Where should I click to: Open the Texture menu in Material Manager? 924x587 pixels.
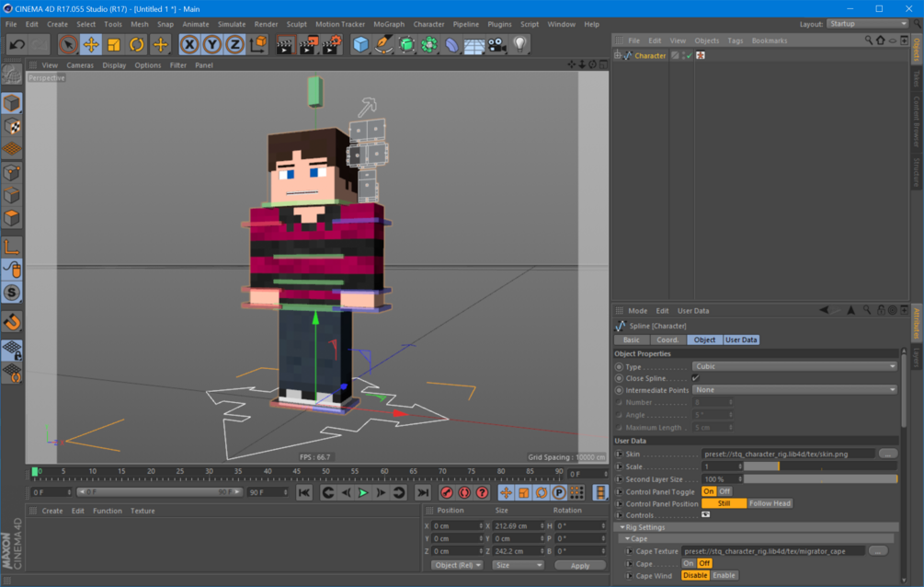(x=143, y=511)
